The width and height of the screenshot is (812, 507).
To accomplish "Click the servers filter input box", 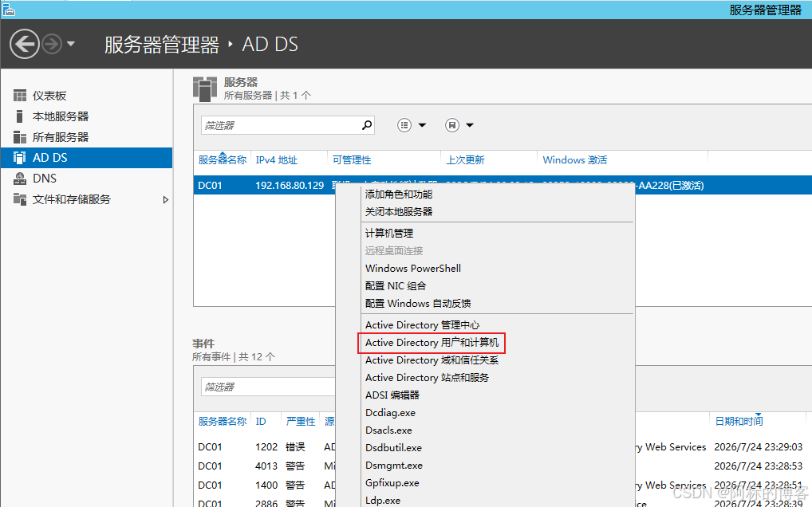I will [x=280, y=125].
